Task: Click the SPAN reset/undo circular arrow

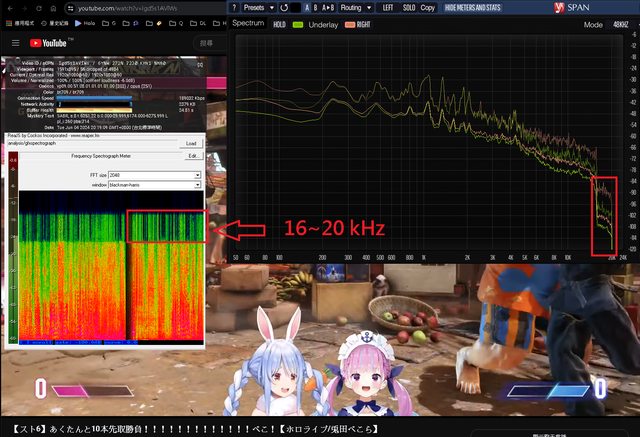Action: [284, 7]
